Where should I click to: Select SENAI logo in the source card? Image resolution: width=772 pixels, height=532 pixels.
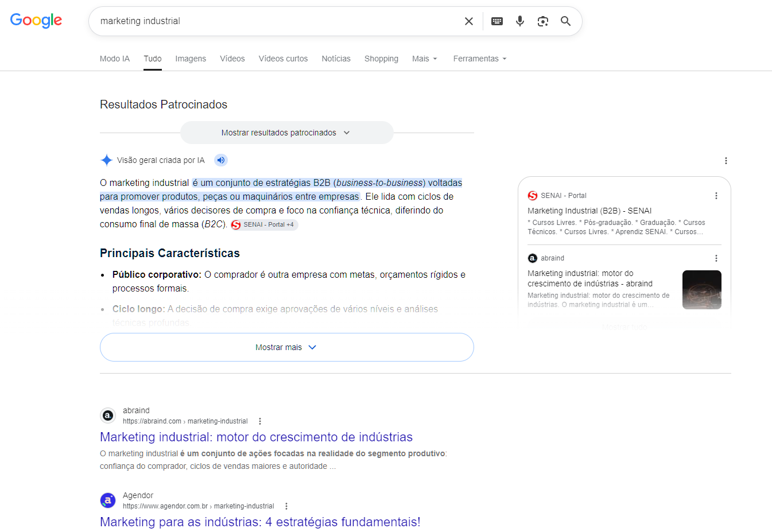533,196
